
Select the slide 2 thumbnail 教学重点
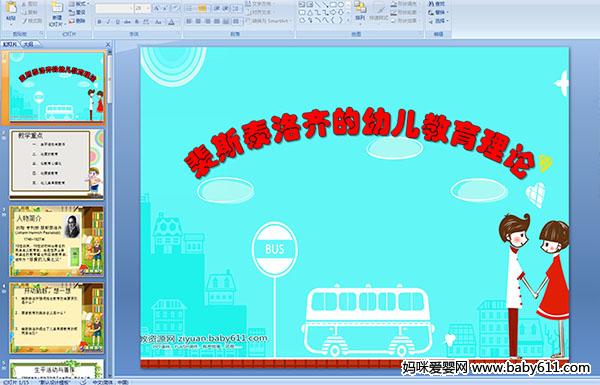(x=56, y=164)
